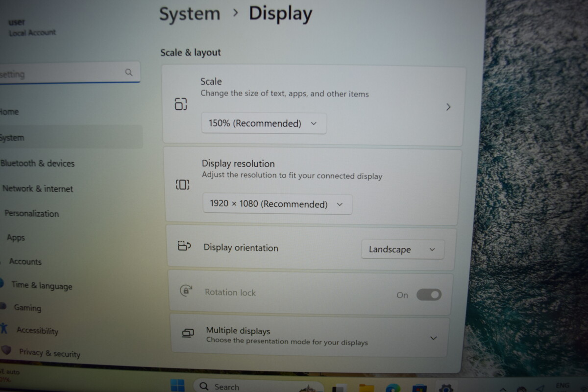Screen dimensions: 588x392
Task: Click "Change the size of text, apps, and other items"
Action: (285, 94)
